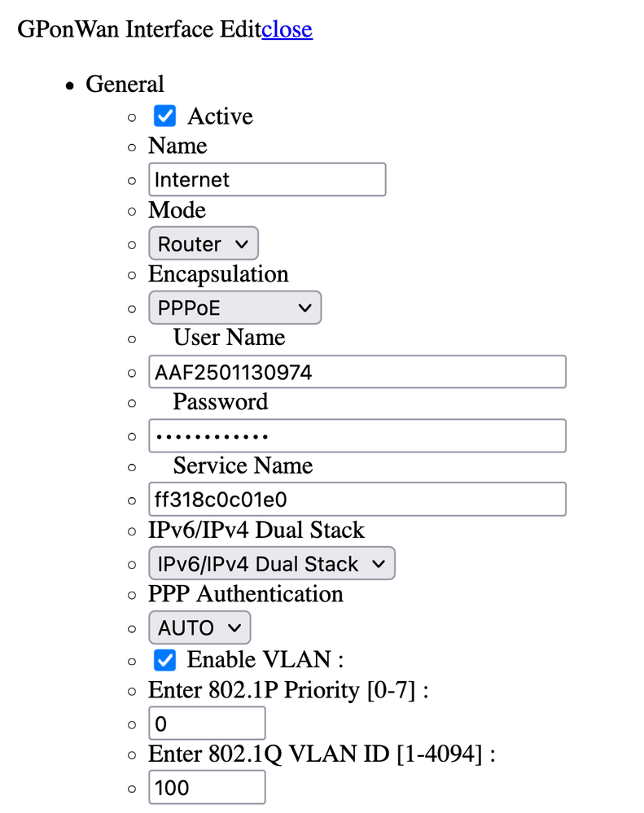Select the 802.1Q VLAN ID field
This screenshot has height=813, width=644.
(207, 788)
